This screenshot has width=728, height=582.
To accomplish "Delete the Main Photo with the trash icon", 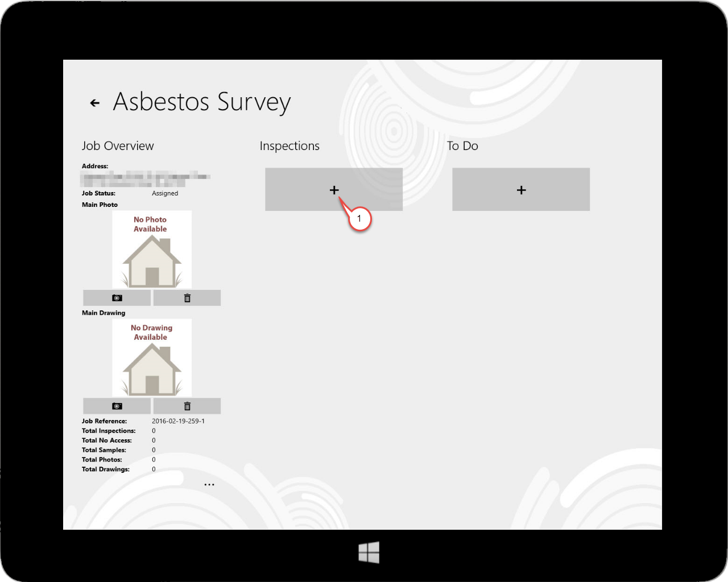I will tap(187, 297).
